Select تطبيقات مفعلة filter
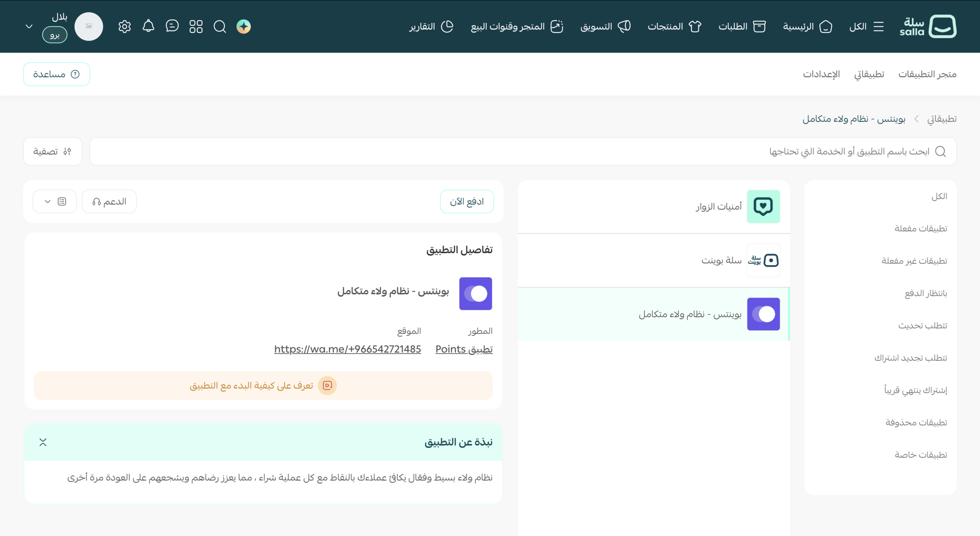This screenshot has height=536, width=980. (x=921, y=229)
